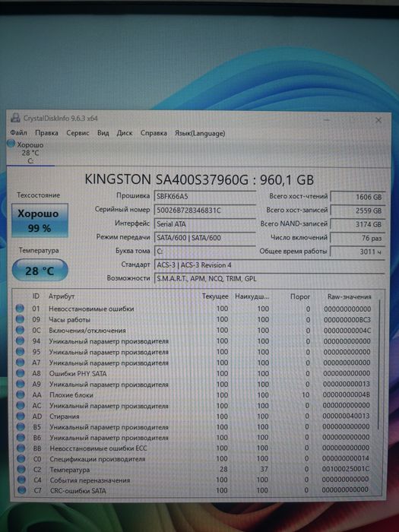This screenshot has width=399, height=532.
Task: Click the host reads value 1606 GB
Action: tap(358, 197)
